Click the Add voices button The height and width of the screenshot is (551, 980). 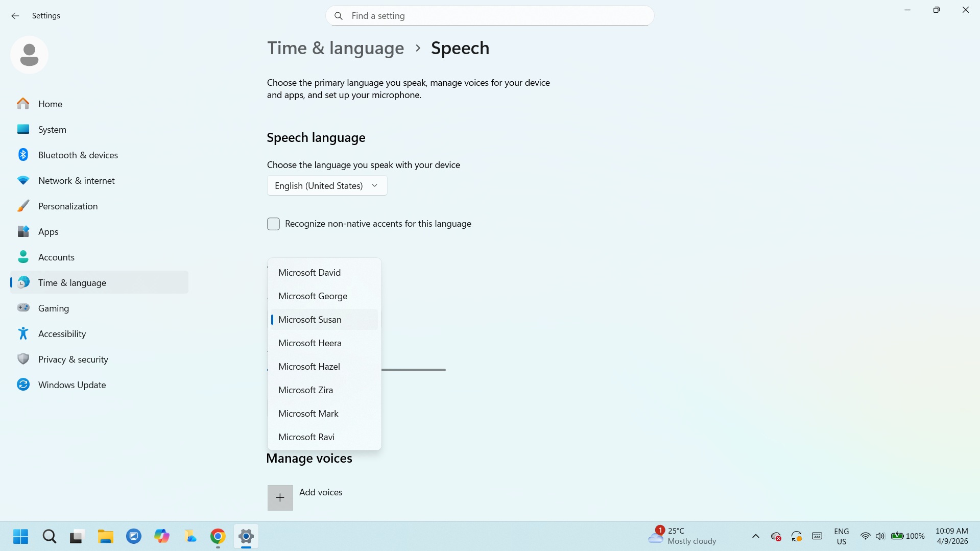pyautogui.click(x=280, y=497)
